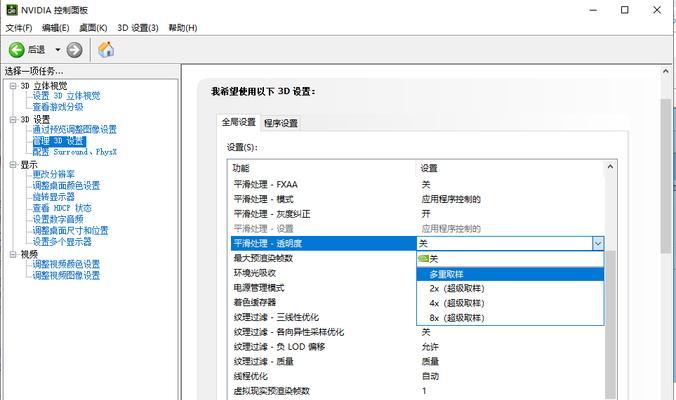676x400 pixels.
Task: Click the main page vertical scrollbar thumb
Action: 666,176
